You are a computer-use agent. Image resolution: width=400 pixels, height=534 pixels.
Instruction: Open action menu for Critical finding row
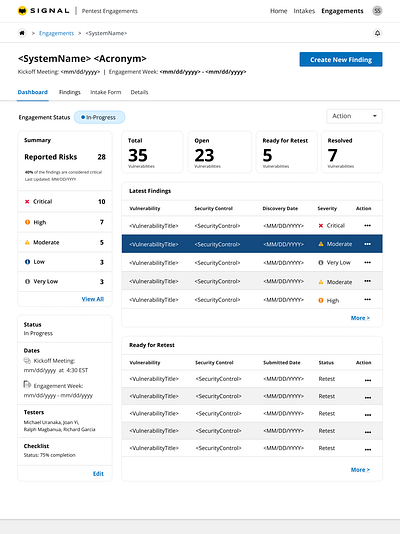coord(367,225)
